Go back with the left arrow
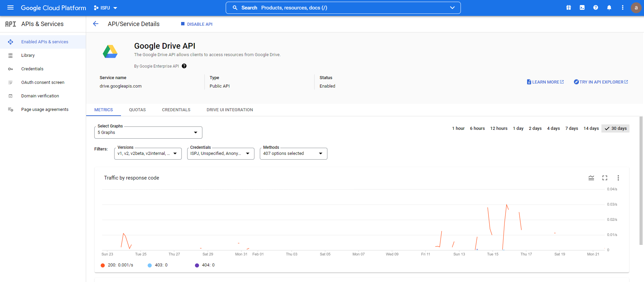Screen dimensions: 644x282 click(x=96, y=24)
